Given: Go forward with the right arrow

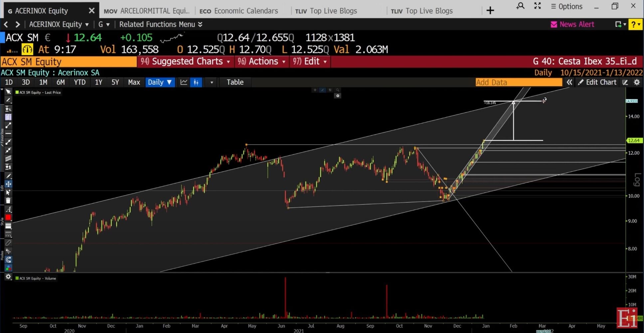Looking at the screenshot, I should pyautogui.click(x=18, y=24).
